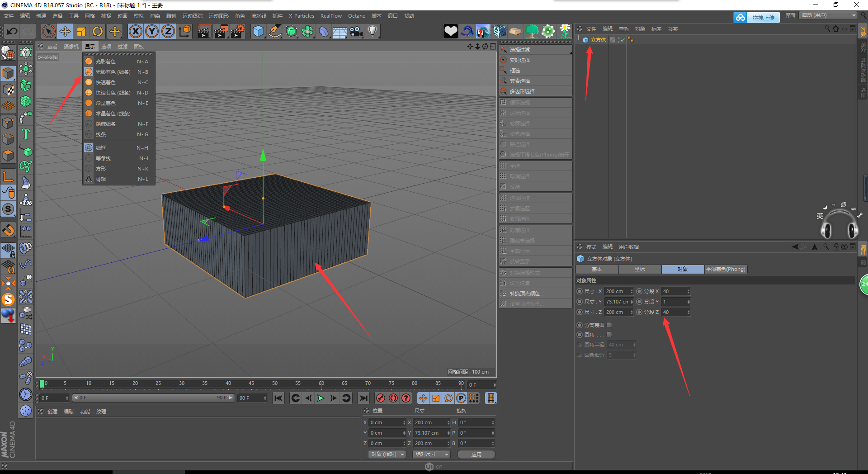868x474 pixels.
Task: Click the 拖拽上传 button
Action: pos(763,18)
